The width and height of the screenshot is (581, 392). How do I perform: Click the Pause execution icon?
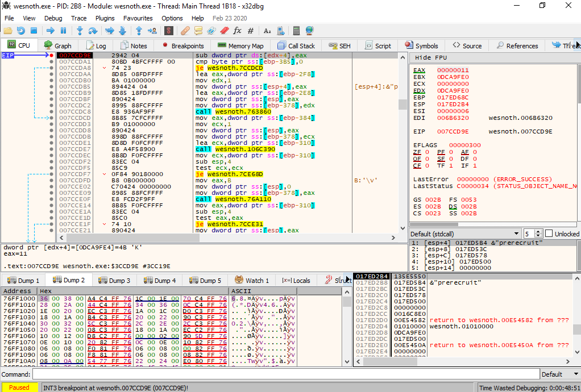pyautogui.click(x=63, y=31)
